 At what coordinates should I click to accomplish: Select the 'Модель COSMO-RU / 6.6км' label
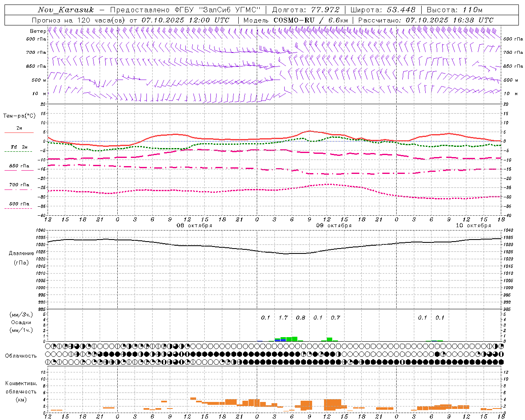click(295, 20)
